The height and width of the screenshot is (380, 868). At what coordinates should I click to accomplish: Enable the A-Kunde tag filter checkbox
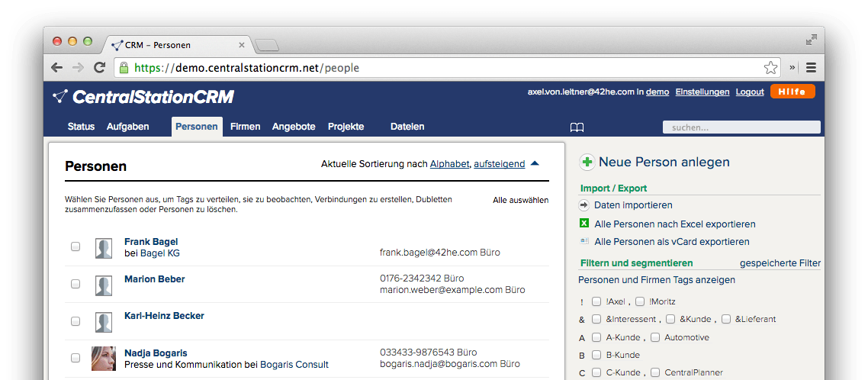click(x=596, y=337)
